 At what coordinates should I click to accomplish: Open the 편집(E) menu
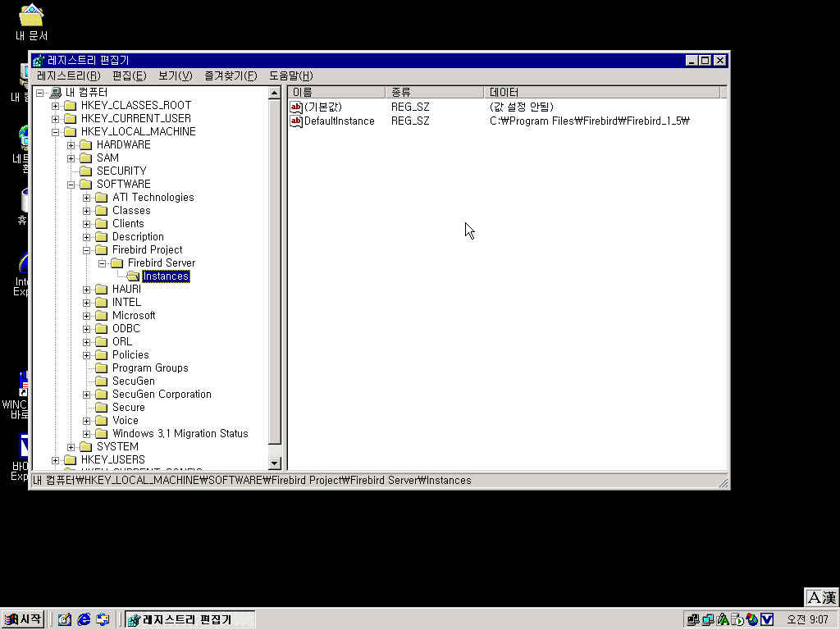[x=129, y=76]
